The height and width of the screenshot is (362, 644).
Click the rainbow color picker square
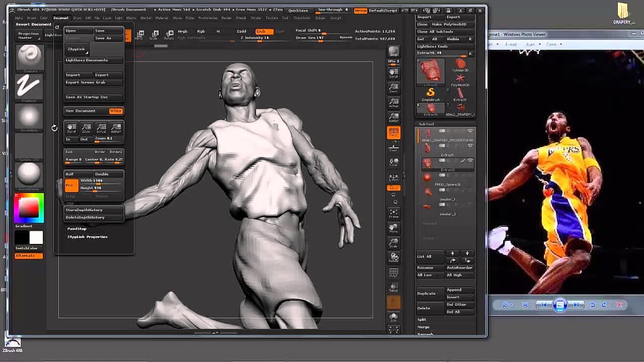(x=29, y=208)
